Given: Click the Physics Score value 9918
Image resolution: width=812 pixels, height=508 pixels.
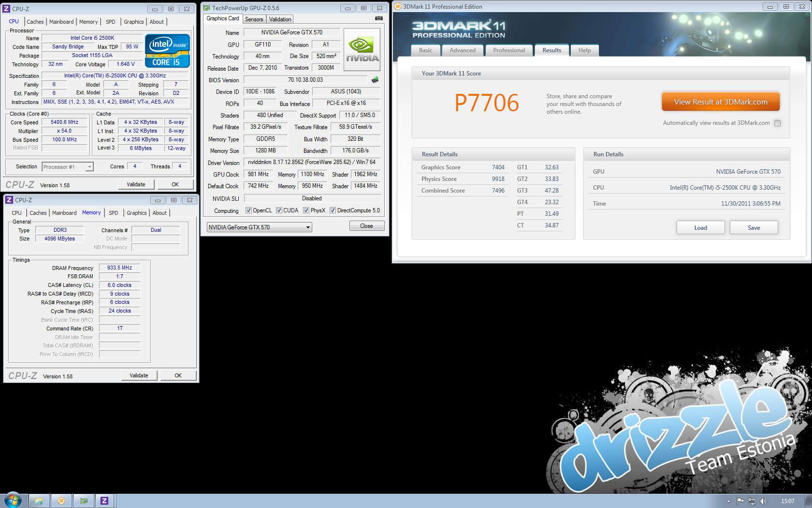Looking at the screenshot, I should coord(498,179).
